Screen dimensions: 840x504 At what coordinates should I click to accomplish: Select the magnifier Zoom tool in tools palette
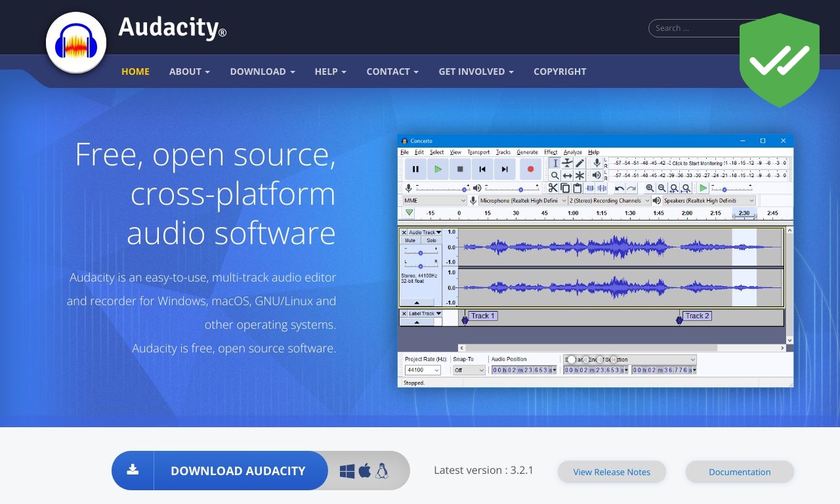click(555, 175)
